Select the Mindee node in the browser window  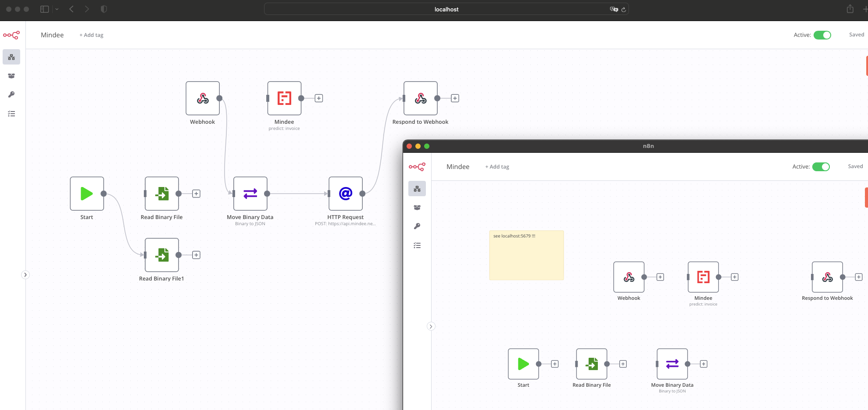point(284,98)
